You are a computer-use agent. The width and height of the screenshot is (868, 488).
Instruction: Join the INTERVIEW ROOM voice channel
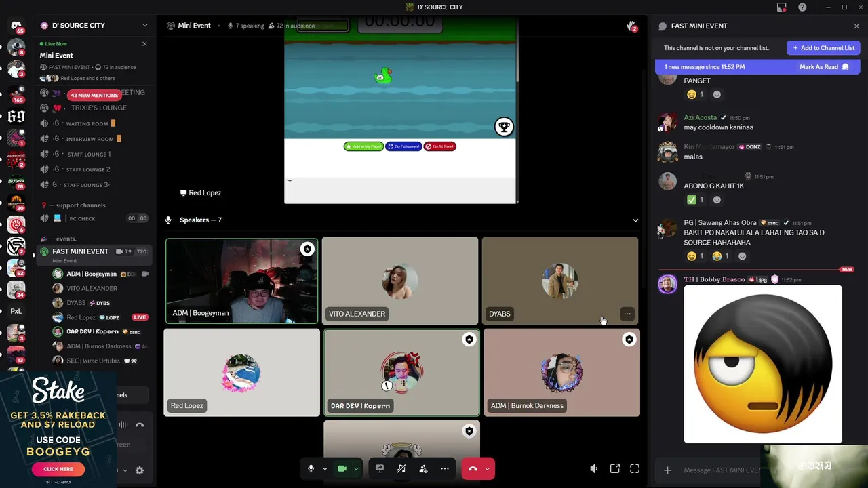pos(93,139)
